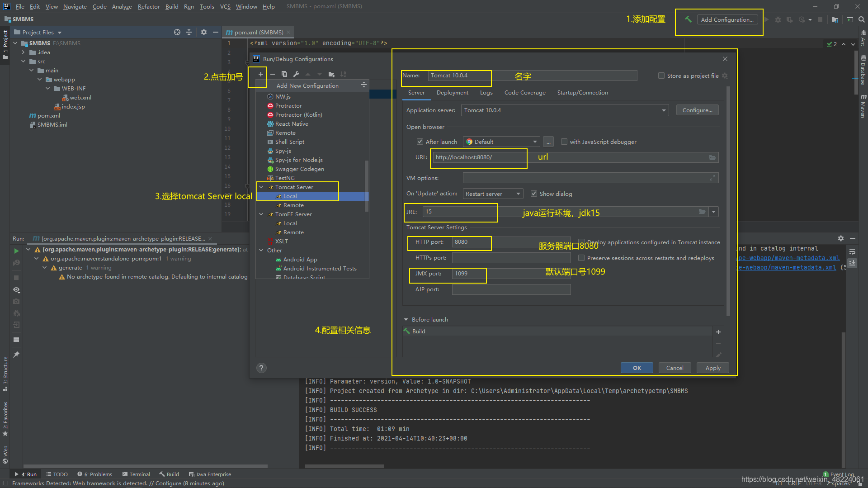
Task: Switch to Deployment tab
Action: tap(453, 92)
